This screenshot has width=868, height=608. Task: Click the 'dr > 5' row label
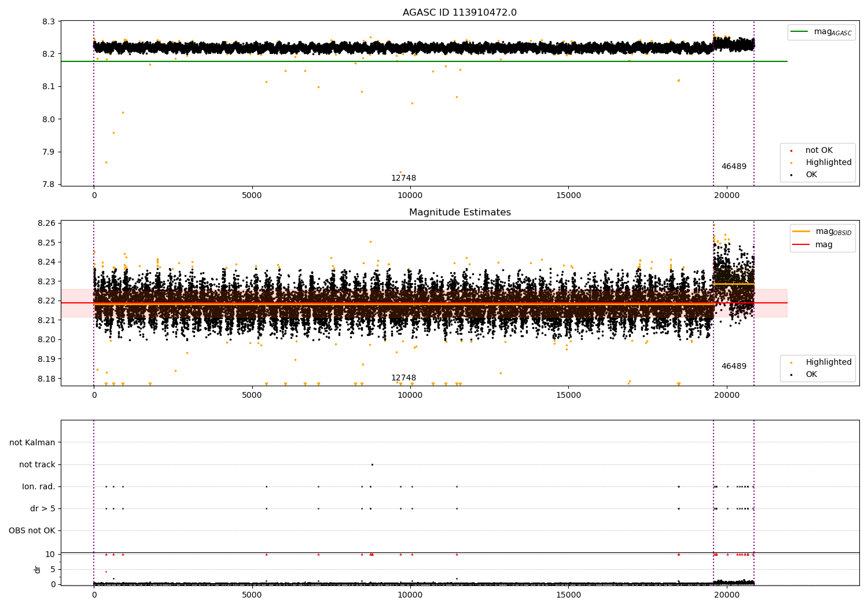(x=43, y=509)
